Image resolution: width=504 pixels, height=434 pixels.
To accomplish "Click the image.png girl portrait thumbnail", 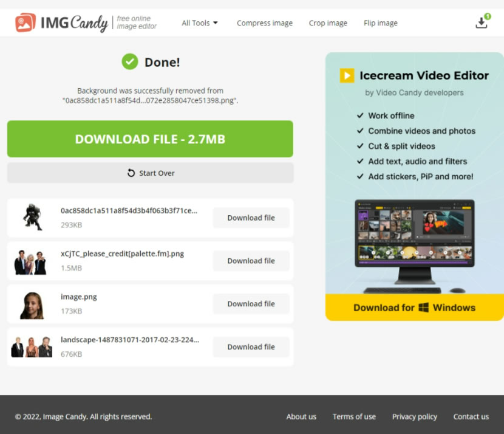I will tap(32, 306).
